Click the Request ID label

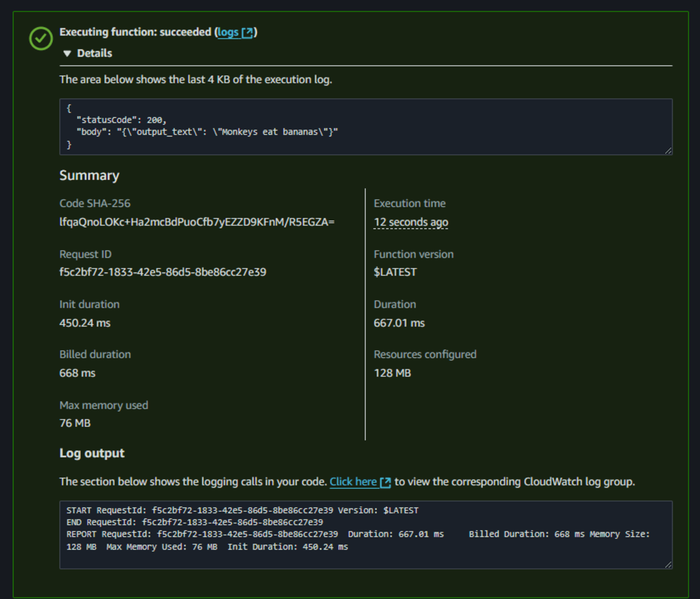(x=85, y=254)
